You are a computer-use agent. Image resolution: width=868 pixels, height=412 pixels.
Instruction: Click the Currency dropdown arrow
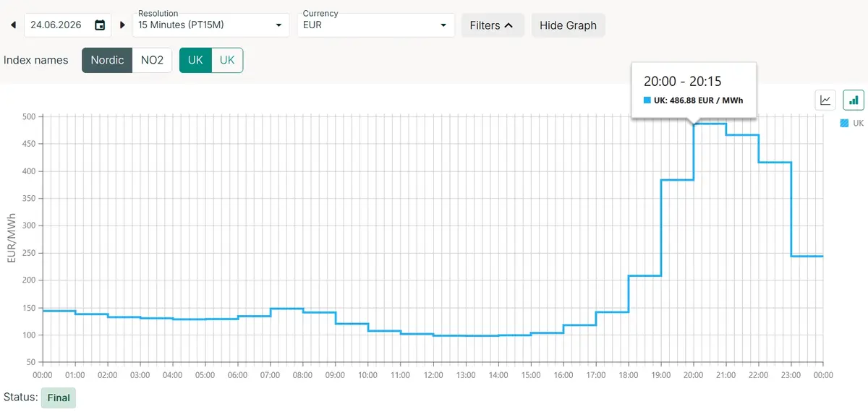pos(443,26)
